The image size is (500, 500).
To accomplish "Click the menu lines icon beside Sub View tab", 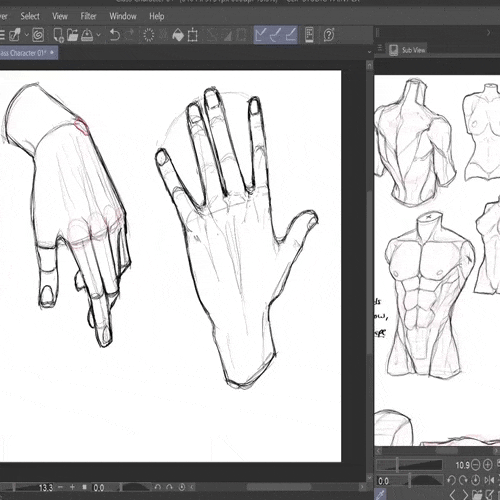I will point(380,49).
